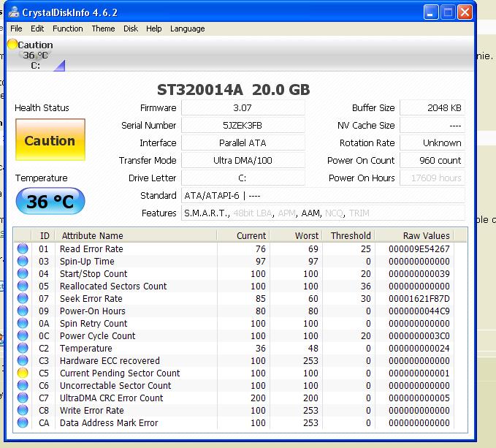
Task: Click the Transfer Mode Ultra DMA/100 field
Action: coord(243,160)
